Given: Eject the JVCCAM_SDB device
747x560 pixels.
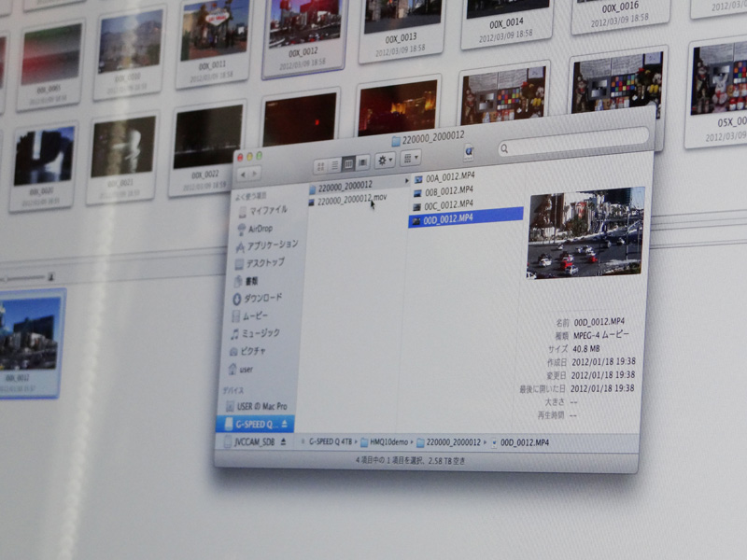Looking at the screenshot, I should [x=283, y=441].
